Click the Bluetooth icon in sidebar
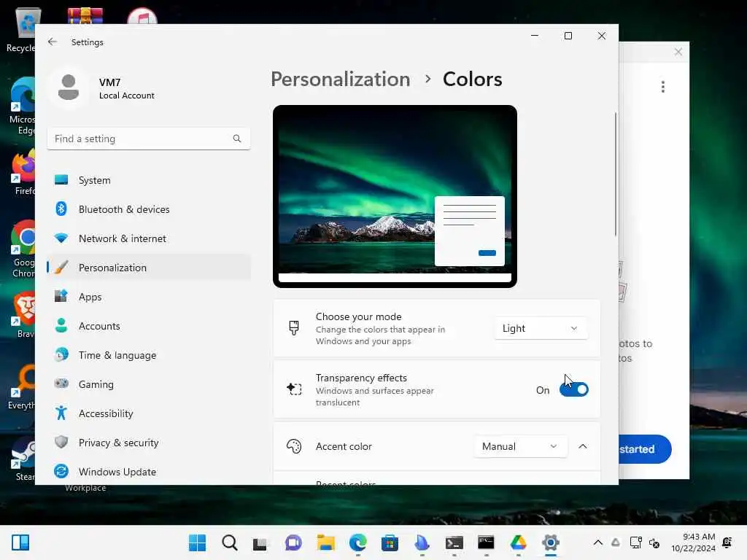The height and width of the screenshot is (560, 747). coord(61,209)
